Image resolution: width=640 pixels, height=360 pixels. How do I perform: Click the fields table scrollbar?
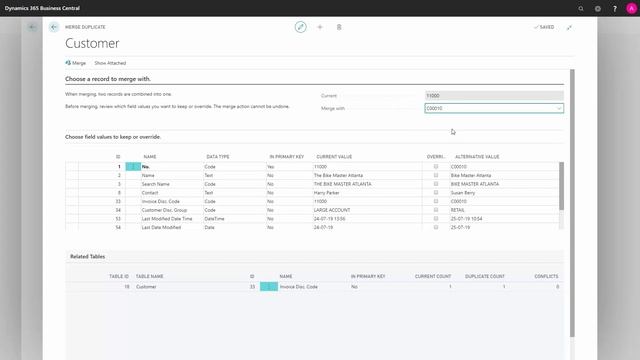coord(561,186)
